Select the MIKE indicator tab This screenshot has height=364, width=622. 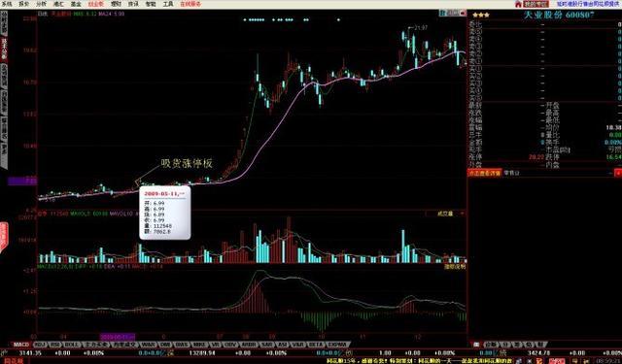[200, 345]
